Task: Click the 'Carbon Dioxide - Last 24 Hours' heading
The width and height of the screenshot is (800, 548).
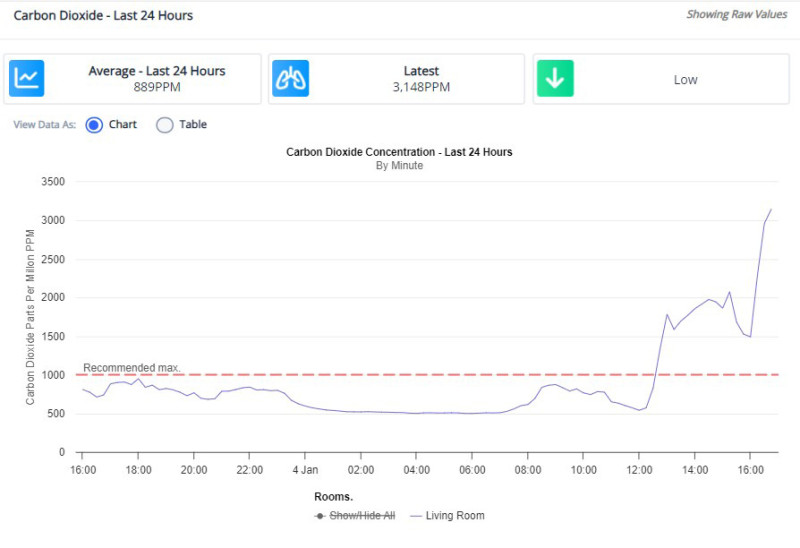Action: [103, 15]
